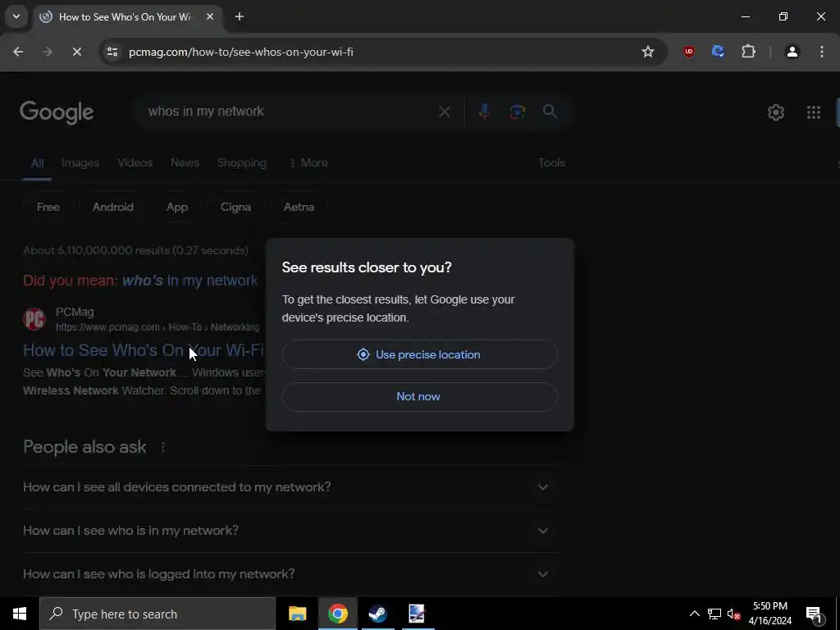
Task: Switch to the Videos tab
Action: click(135, 163)
